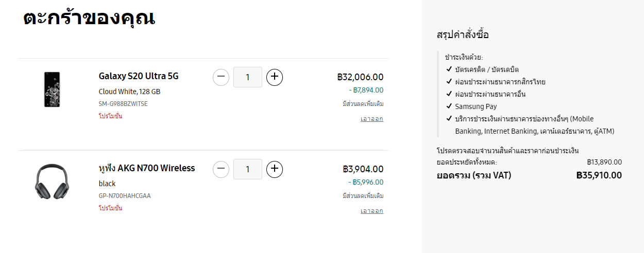Click มีส่วนลดเพิ่มเติม under AKG N700 price
The height and width of the screenshot is (253, 644).
(x=363, y=196)
